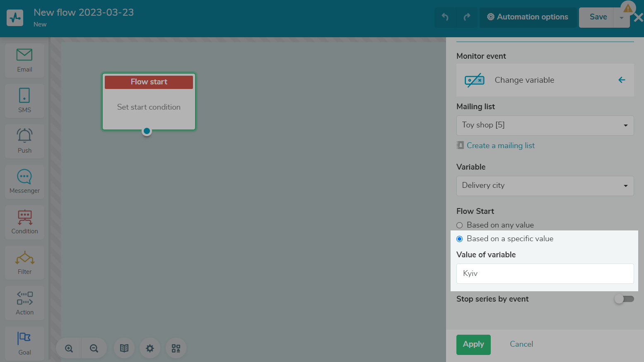This screenshot has height=362, width=644.
Task: Select the Flow start block header
Action: [x=149, y=82]
